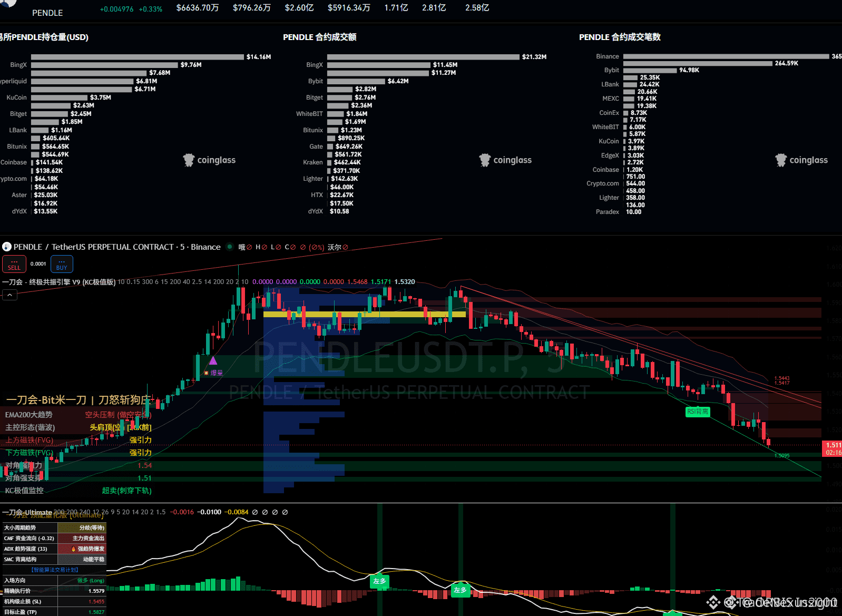Click the 超卖(刺穿下轨) status text
Screen dimensions: 842x616
pos(126,491)
